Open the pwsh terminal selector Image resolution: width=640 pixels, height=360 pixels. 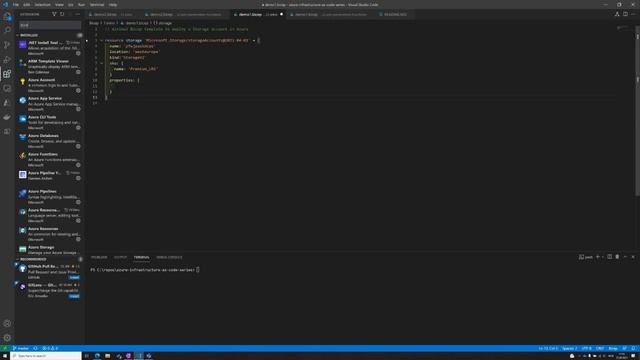[585, 257]
